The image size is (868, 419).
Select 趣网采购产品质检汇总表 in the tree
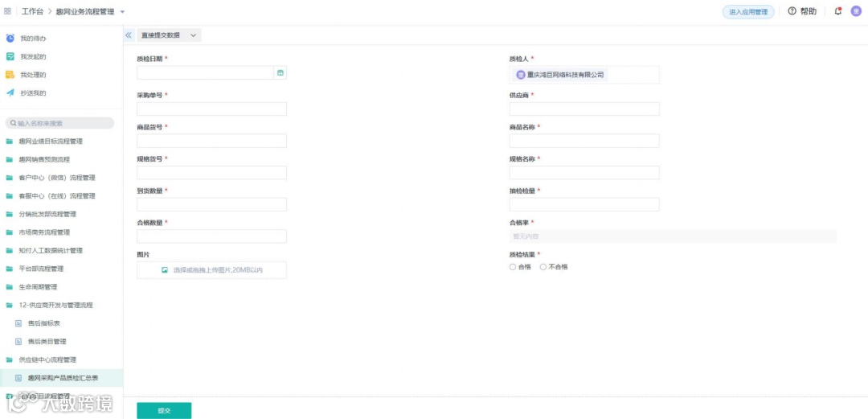(x=61, y=378)
